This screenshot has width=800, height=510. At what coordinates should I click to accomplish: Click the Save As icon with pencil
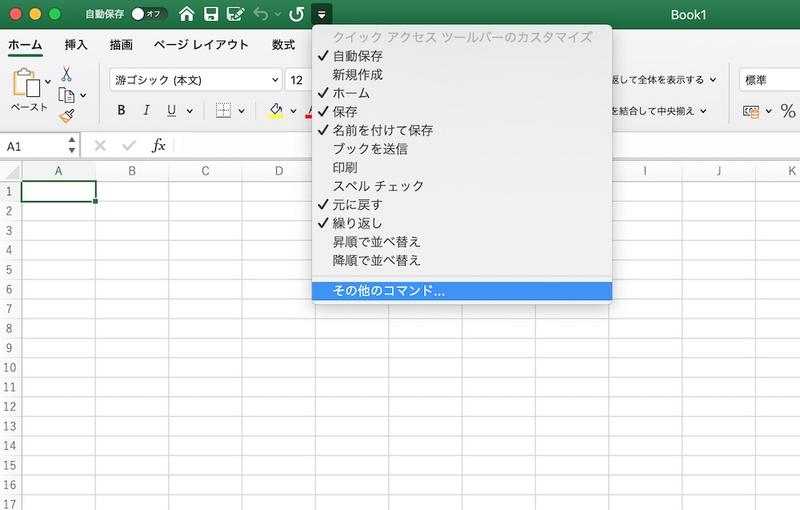point(235,14)
